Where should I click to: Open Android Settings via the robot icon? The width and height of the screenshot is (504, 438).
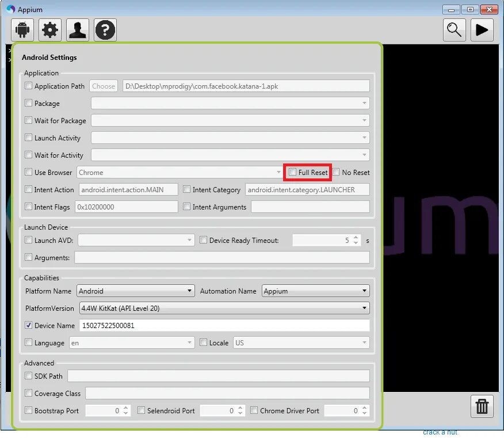(x=22, y=30)
